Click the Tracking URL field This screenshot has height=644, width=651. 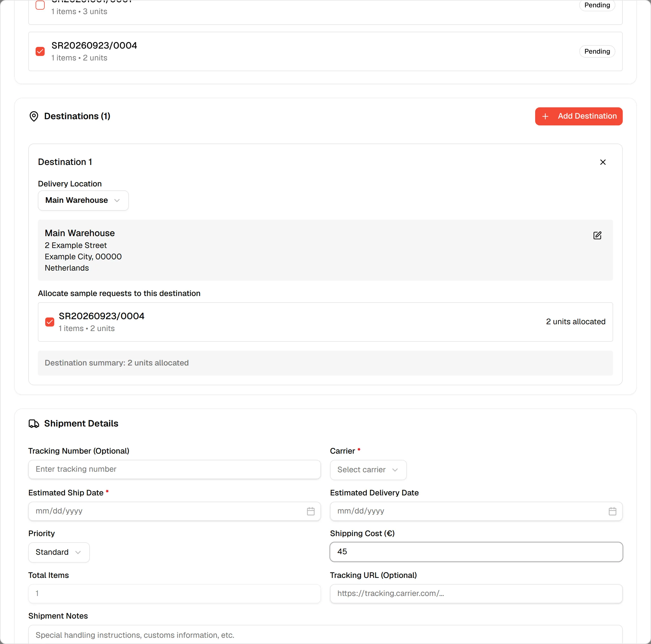(476, 593)
